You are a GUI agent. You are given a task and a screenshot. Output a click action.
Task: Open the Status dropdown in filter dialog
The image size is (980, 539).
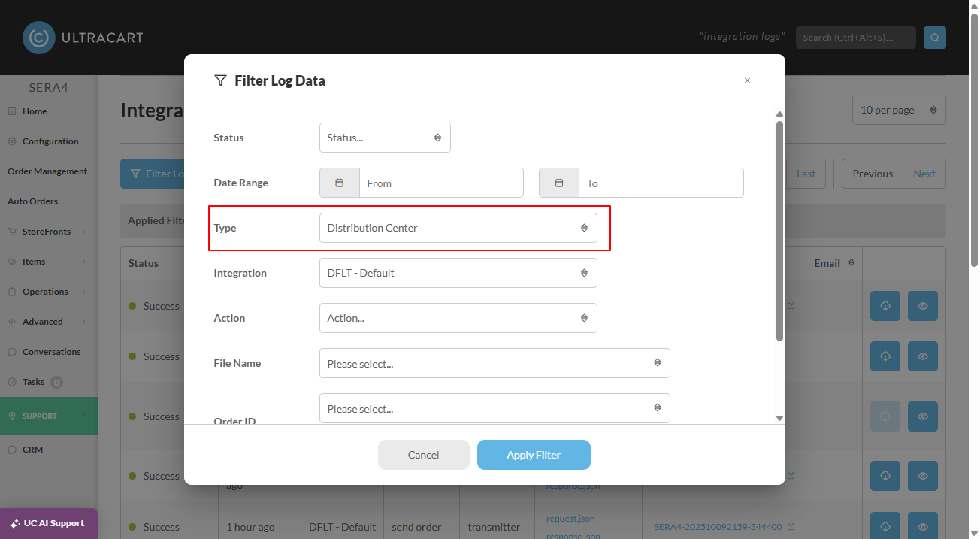(x=385, y=138)
